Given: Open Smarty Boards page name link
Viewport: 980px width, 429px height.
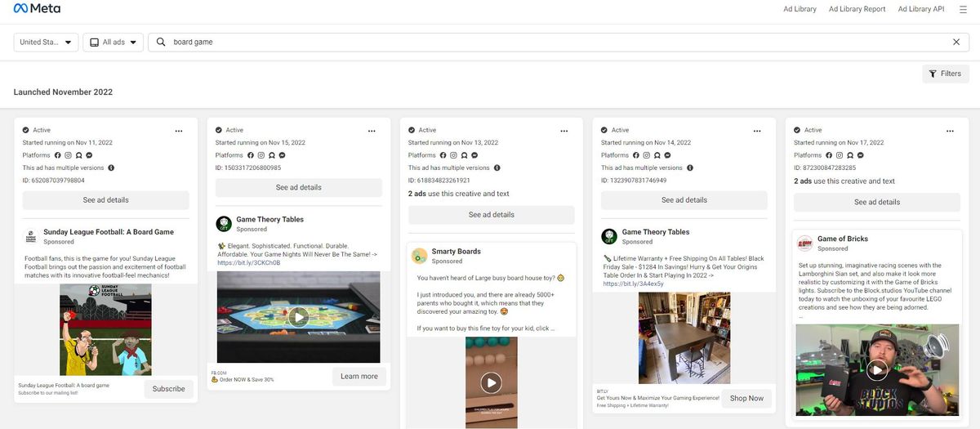Looking at the screenshot, I should [457, 252].
